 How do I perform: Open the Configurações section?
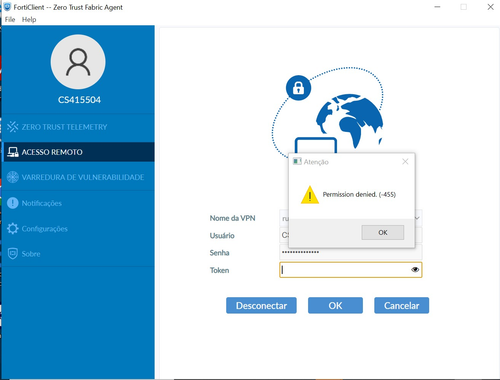(78, 228)
